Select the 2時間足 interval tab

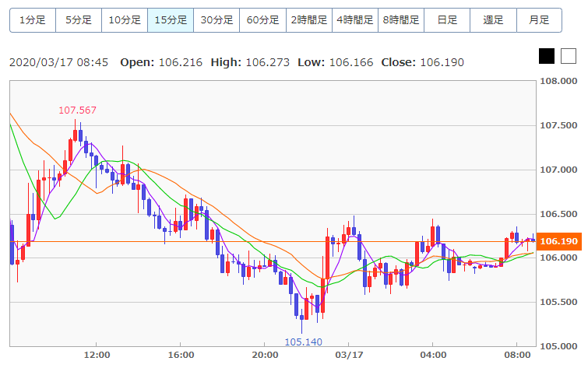click(309, 20)
